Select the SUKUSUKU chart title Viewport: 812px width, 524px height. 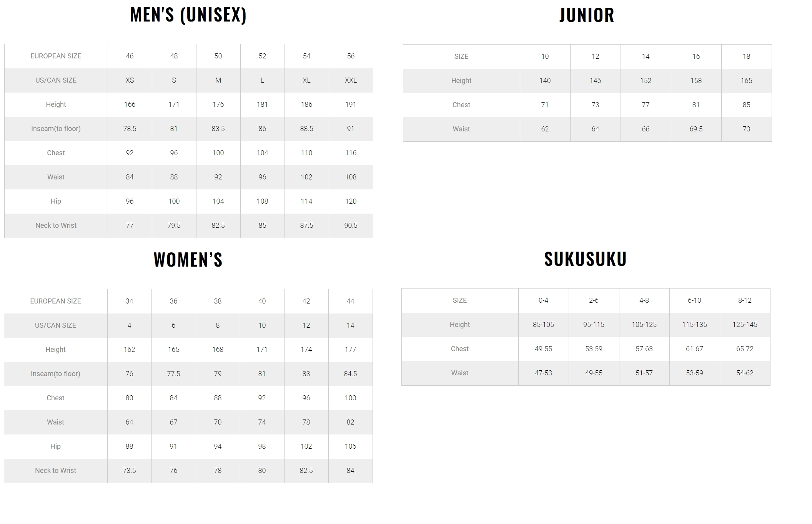[x=586, y=259]
